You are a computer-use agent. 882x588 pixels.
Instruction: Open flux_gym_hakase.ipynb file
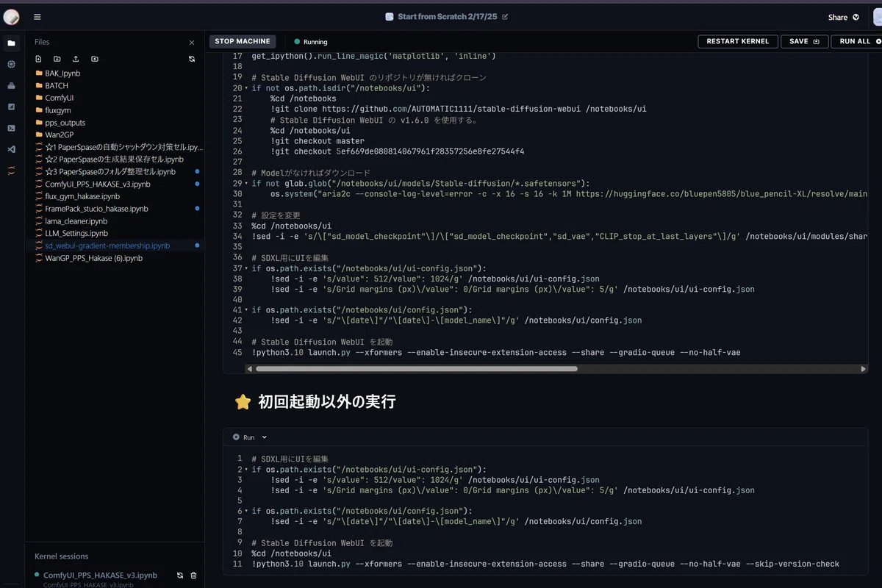82,196
